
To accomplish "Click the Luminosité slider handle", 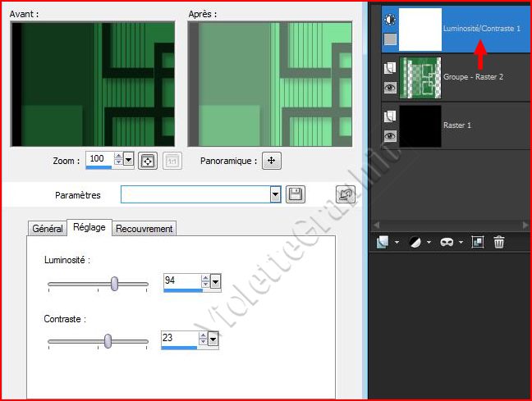I will click(x=114, y=284).
